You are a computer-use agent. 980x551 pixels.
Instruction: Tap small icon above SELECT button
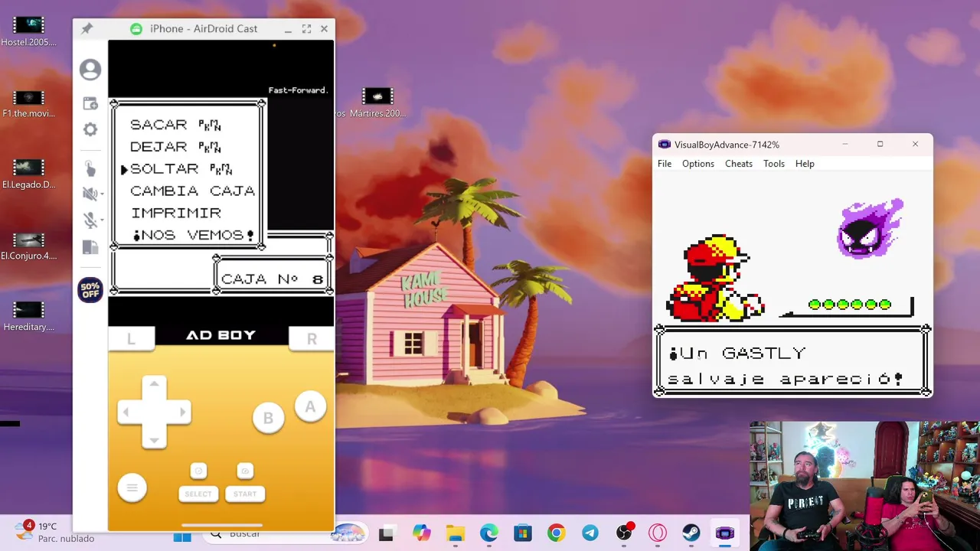point(198,471)
